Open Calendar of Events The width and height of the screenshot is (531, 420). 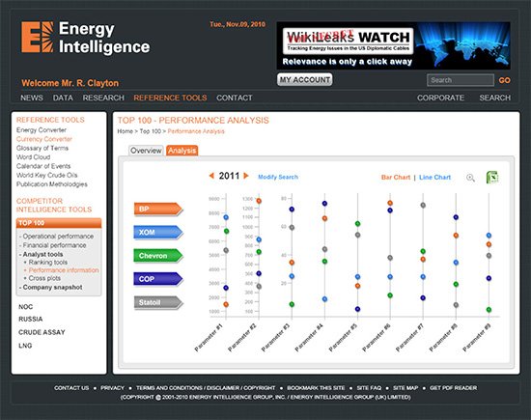(43, 166)
